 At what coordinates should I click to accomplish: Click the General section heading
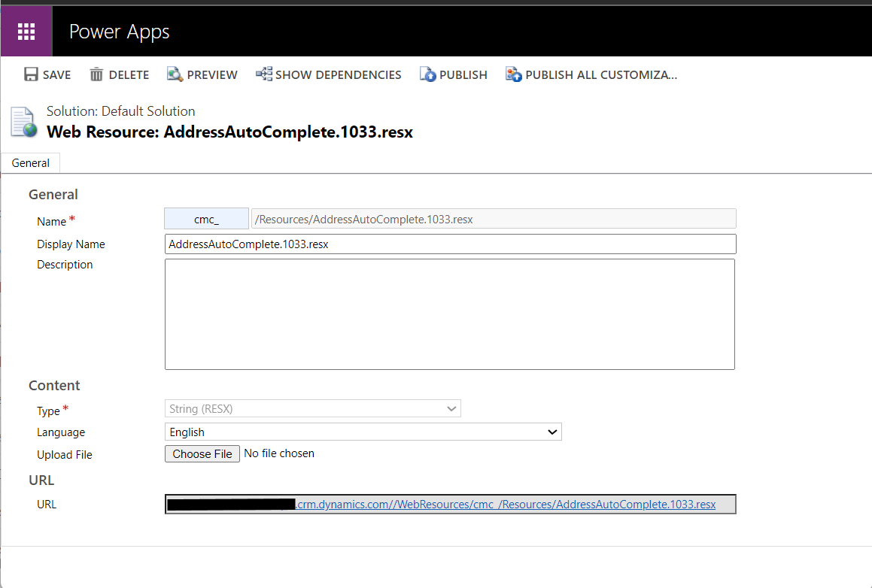tap(53, 195)
